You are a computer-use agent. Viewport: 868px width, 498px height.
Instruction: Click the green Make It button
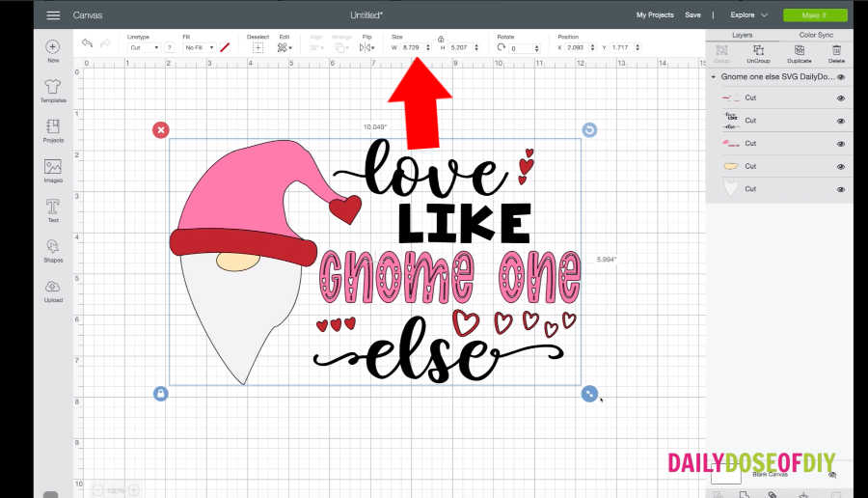click(815, 15)
